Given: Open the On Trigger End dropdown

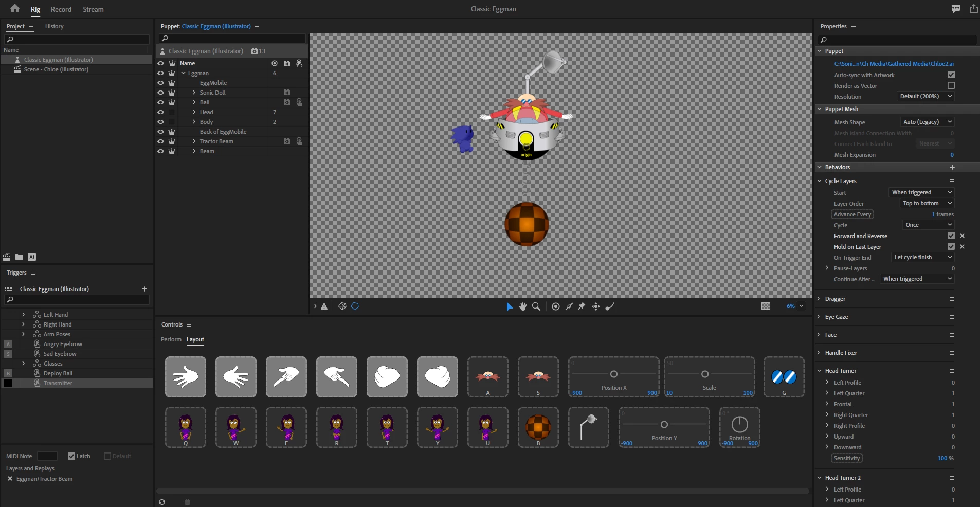Looking at the screenshot, I should 923,257.
